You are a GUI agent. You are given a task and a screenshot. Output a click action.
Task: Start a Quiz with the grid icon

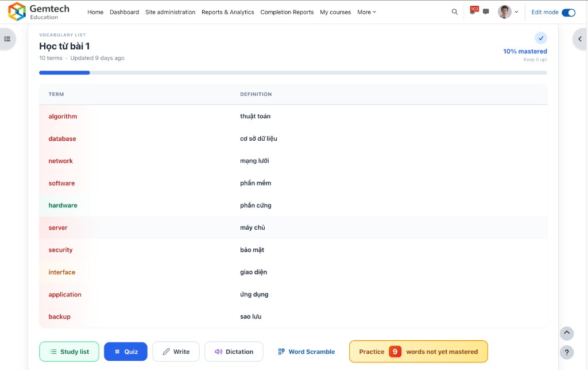click(125, 351)
